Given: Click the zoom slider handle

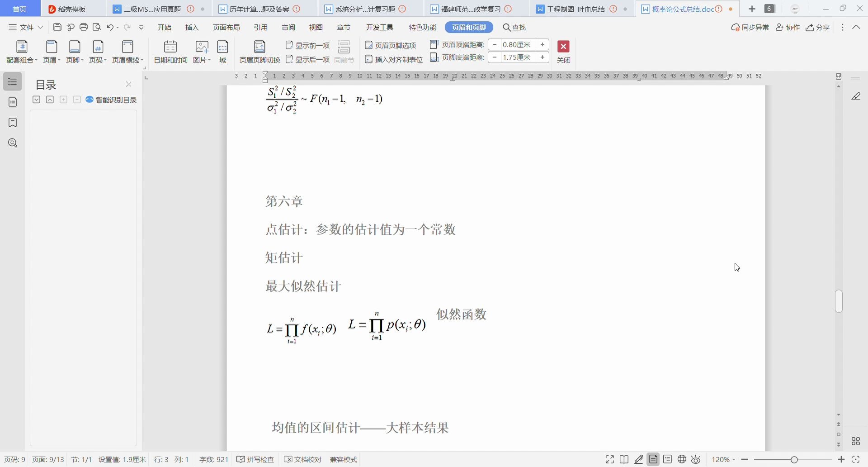Looking at the screenshot, I should coord(794,460).
